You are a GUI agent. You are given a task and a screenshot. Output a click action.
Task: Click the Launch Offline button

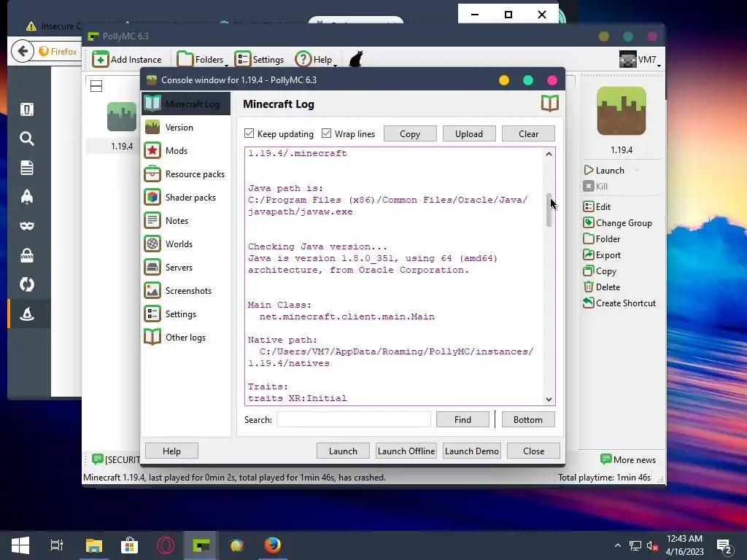[406, 451]
